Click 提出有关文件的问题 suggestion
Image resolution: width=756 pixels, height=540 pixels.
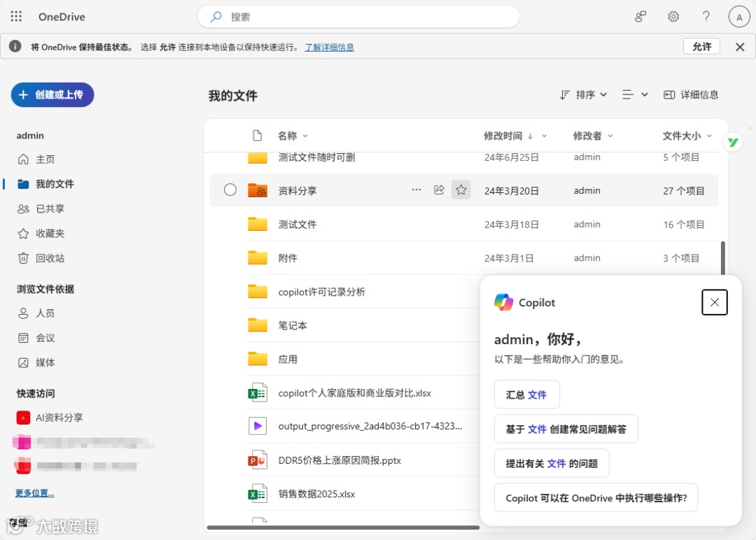(x=552, y=464)
